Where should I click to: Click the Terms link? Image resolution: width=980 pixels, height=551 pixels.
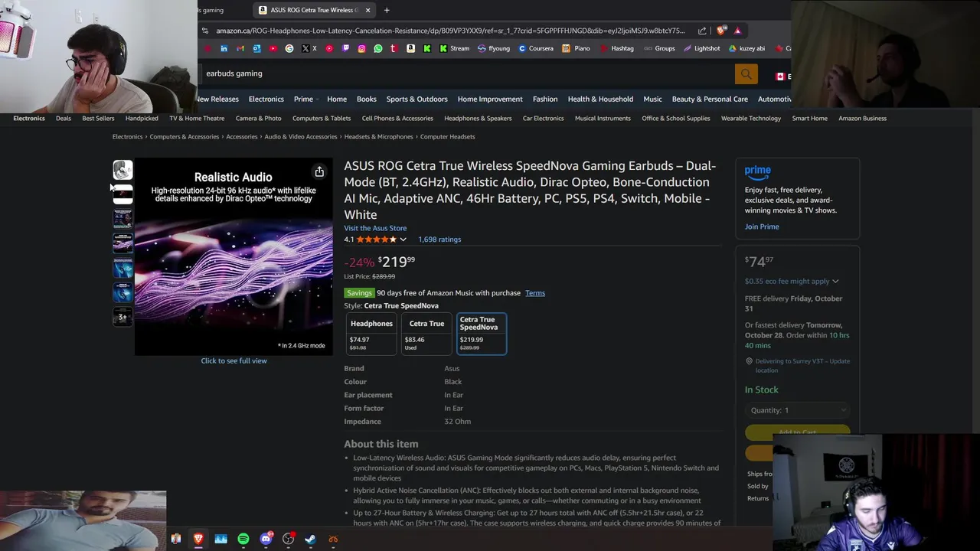[535, 293]
